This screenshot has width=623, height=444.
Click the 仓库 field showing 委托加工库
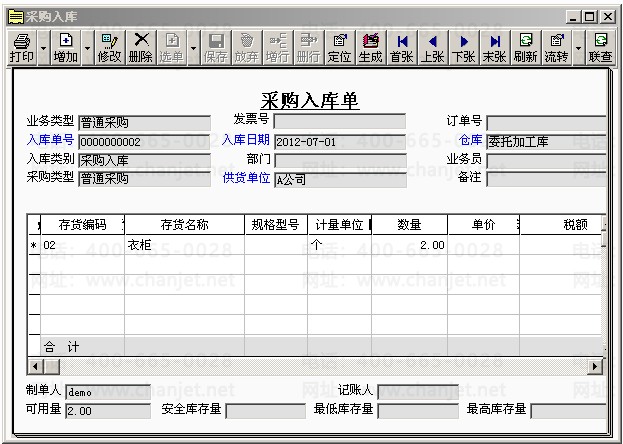pos(546,142)
